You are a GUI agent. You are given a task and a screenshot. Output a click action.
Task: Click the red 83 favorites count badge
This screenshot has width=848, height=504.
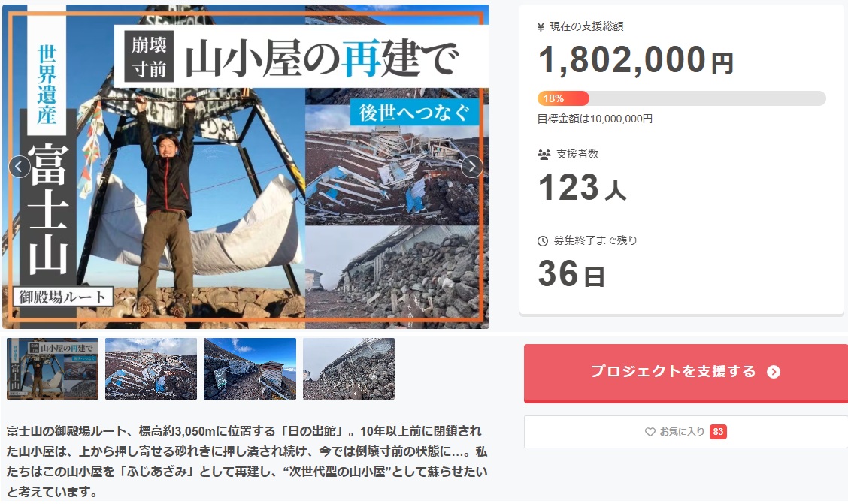(718, 432)
